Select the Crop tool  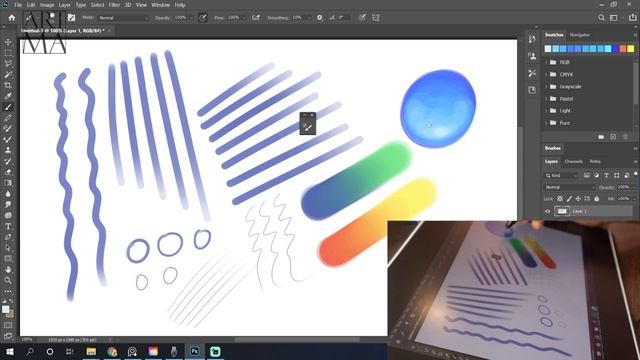8,85
